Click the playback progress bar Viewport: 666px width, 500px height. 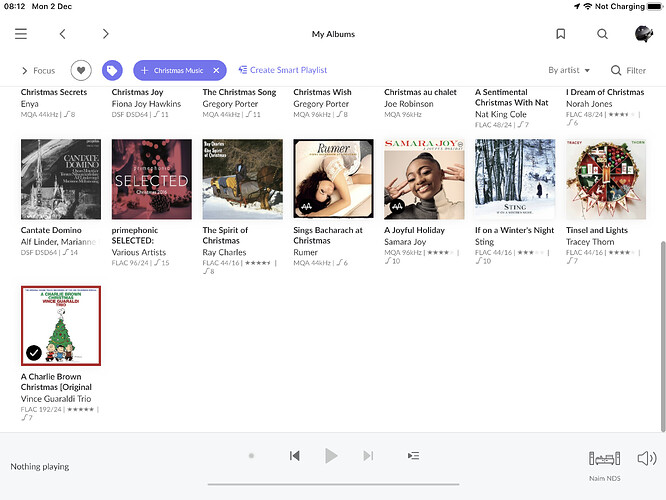click(x=333, y=484)
